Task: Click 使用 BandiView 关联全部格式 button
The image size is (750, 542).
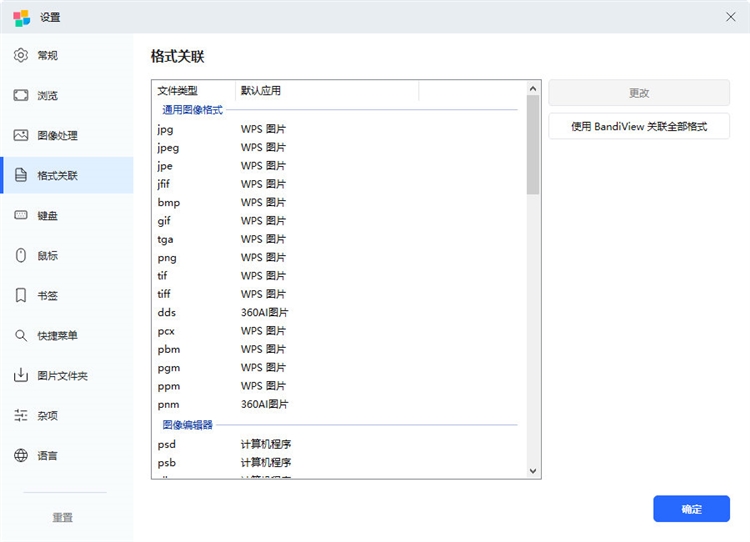Action: [x=639, y=126]
